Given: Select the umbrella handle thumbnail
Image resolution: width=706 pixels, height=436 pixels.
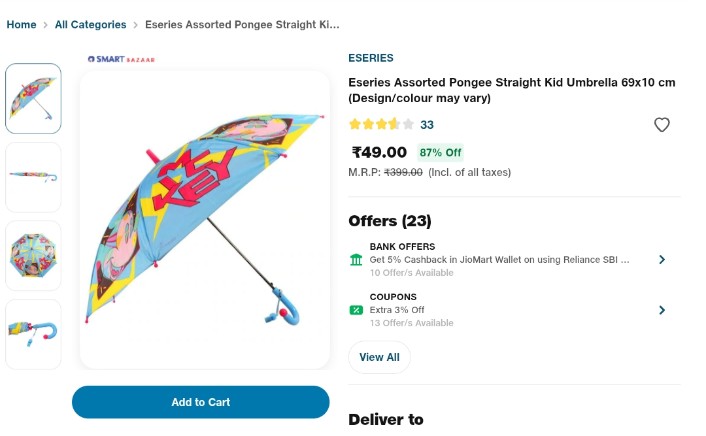Looking at the screenshot, I should [34, 333].
